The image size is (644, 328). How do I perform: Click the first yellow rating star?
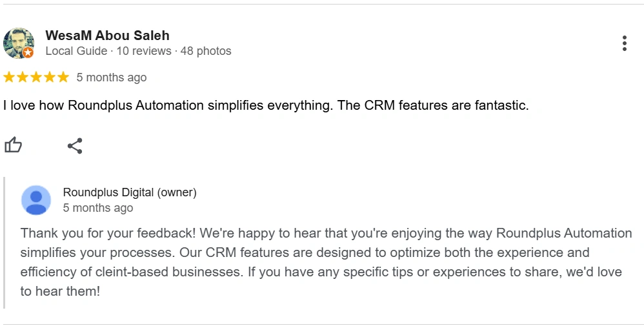(x=9, y=77)
